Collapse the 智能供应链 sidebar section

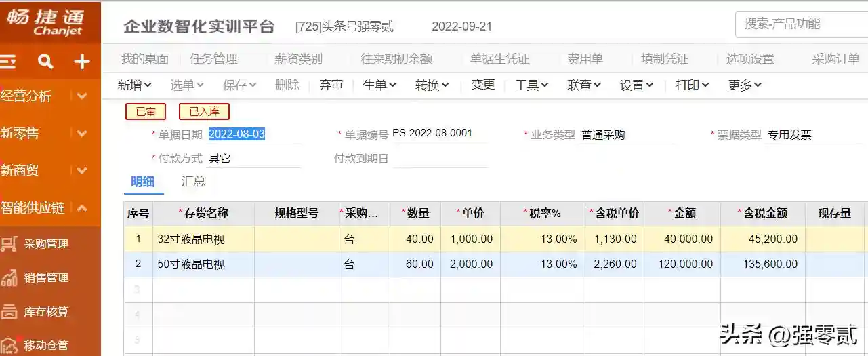pyautogui.click(x=82, y=208)
